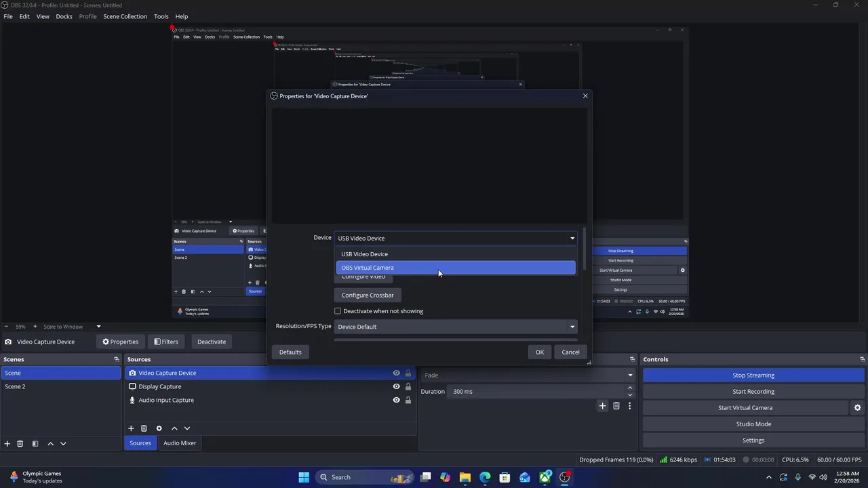Pop out the Scene Transitions dock icon
Viewport: 868px width, 488px height.
(x=632, y=359)
